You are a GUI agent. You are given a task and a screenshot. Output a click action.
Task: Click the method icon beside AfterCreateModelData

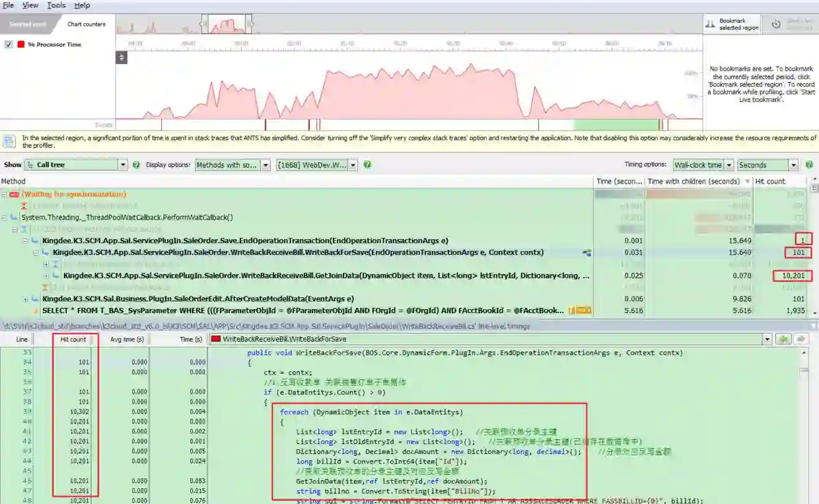pyautogui.click(x=36, y=299)
